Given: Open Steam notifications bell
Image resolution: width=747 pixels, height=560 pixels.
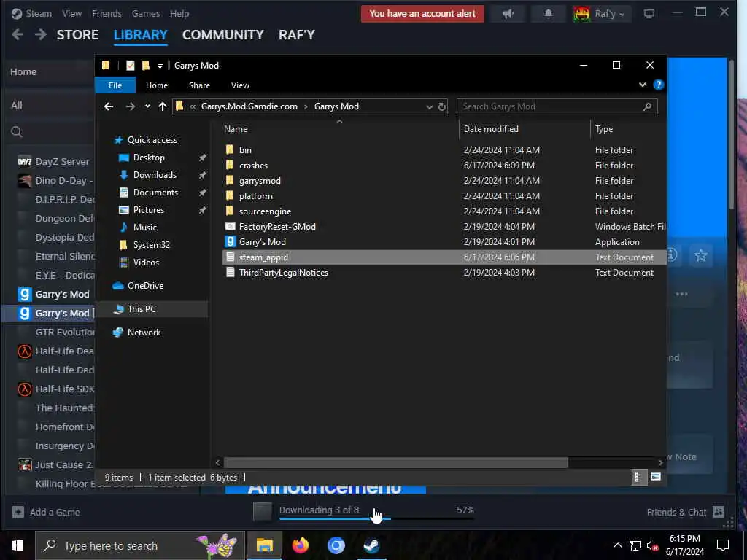Looking at the screenshot, I should coord(549,14).
